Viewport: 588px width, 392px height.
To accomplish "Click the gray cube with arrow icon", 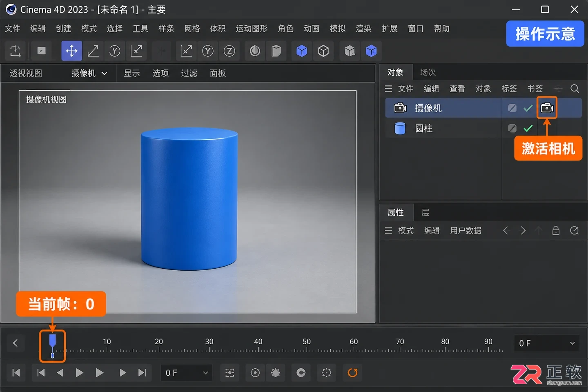I will coord(350,51).
